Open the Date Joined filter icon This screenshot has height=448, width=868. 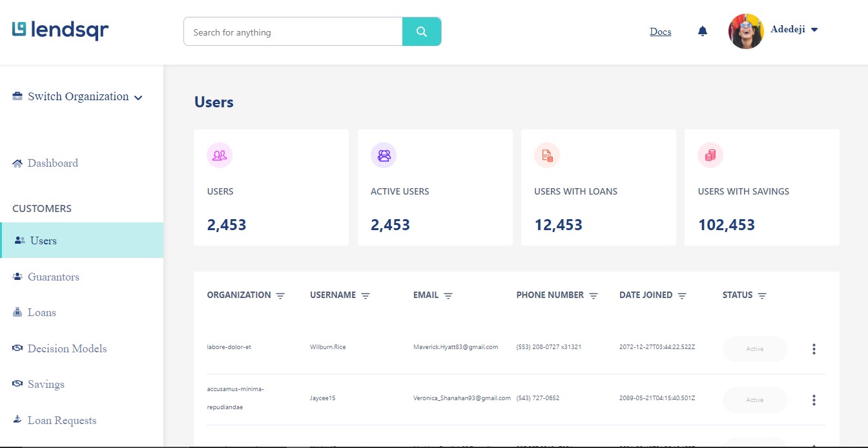[682, 295]
